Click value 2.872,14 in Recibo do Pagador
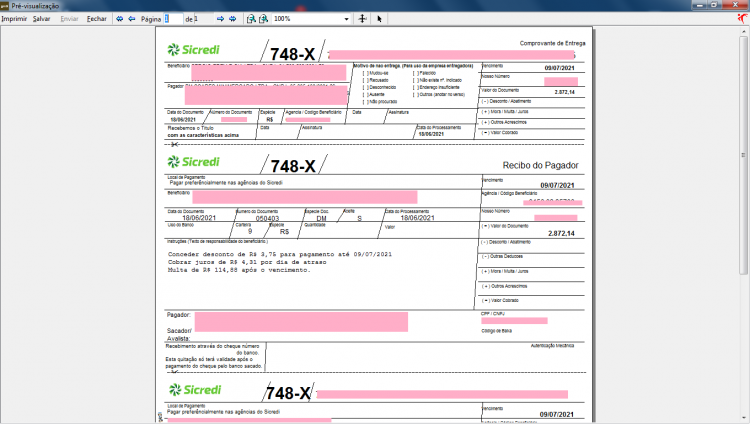Screen dimensions: 750x424 (x=561, y=234)
